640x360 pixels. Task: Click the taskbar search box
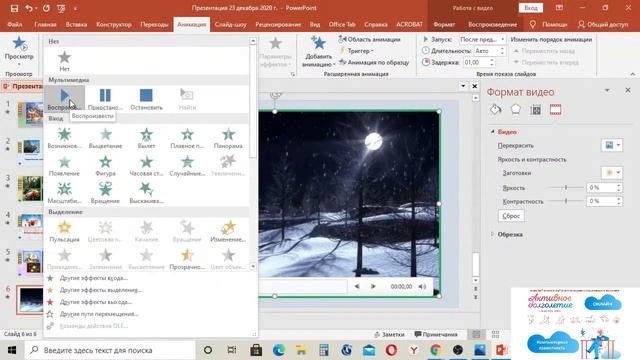point(110,350)
